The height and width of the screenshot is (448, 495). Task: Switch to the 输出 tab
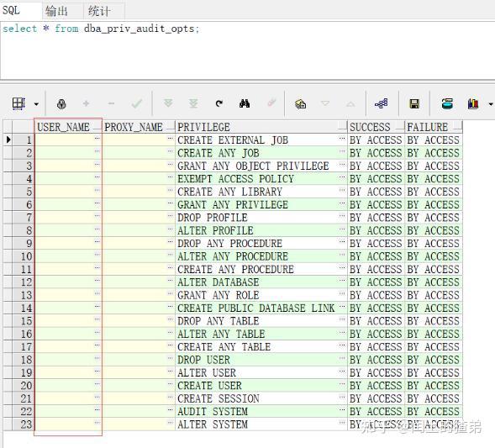(x=56, y=11)
